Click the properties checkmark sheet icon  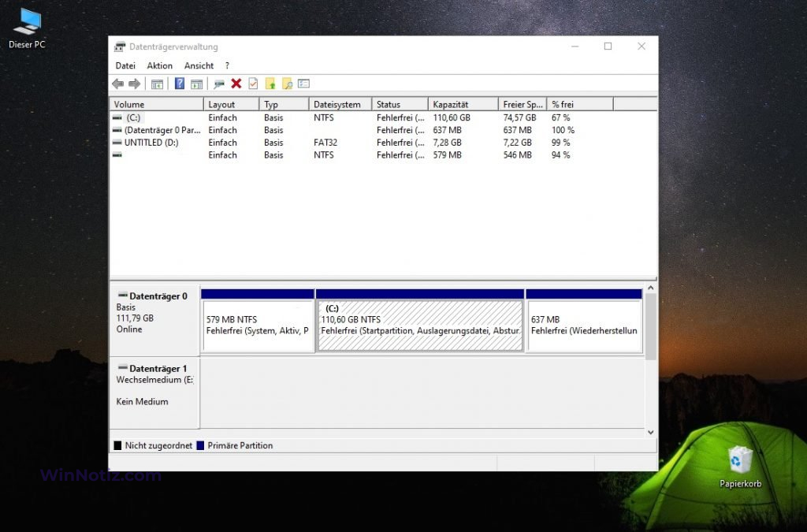(x=253, y=84)
